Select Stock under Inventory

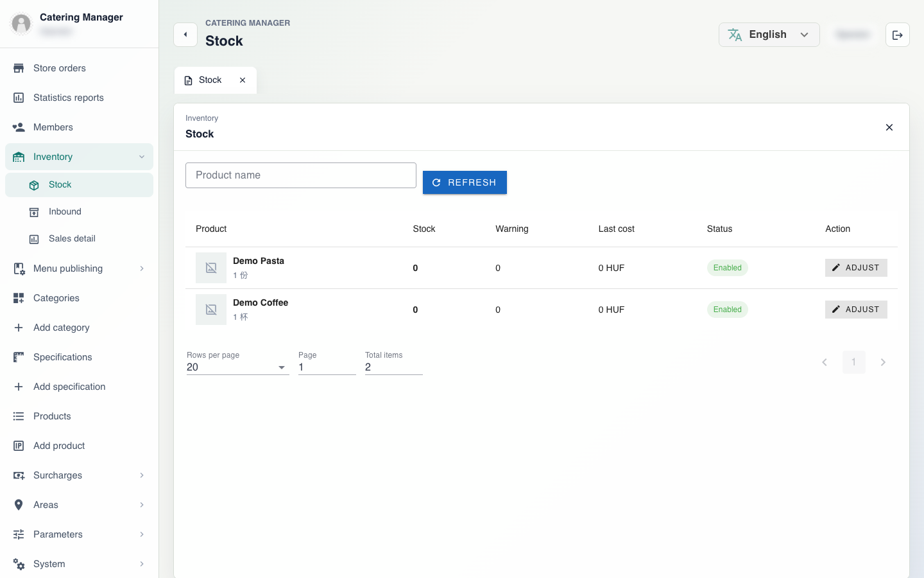(x=79, y=185)
